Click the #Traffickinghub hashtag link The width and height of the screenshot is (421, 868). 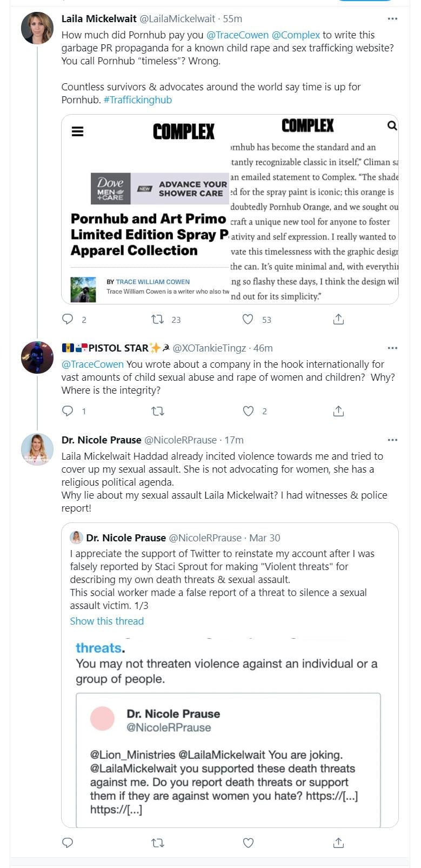tap(138, 100)
